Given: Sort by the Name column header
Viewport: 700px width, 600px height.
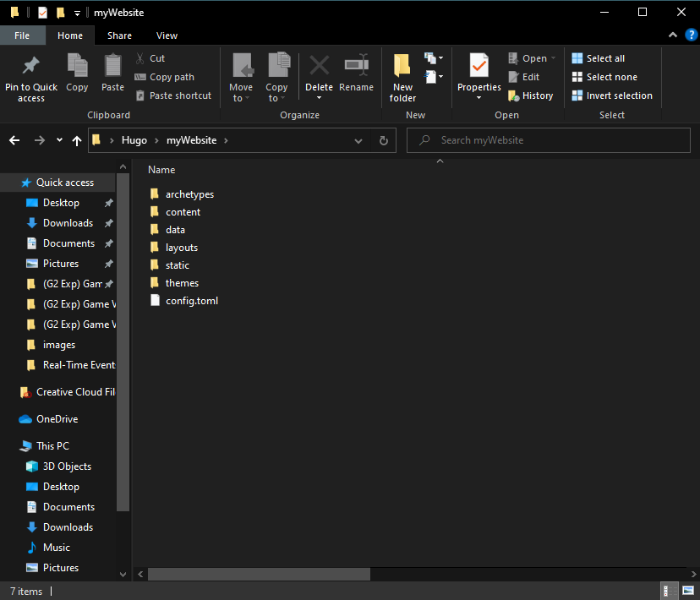Looking at the screenshot, I should click(161, 170).
